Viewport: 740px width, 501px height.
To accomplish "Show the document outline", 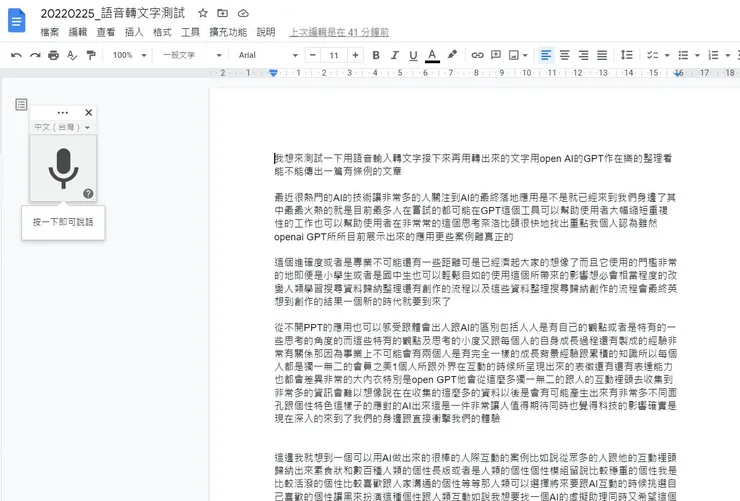I will click(x=21, y=104).
